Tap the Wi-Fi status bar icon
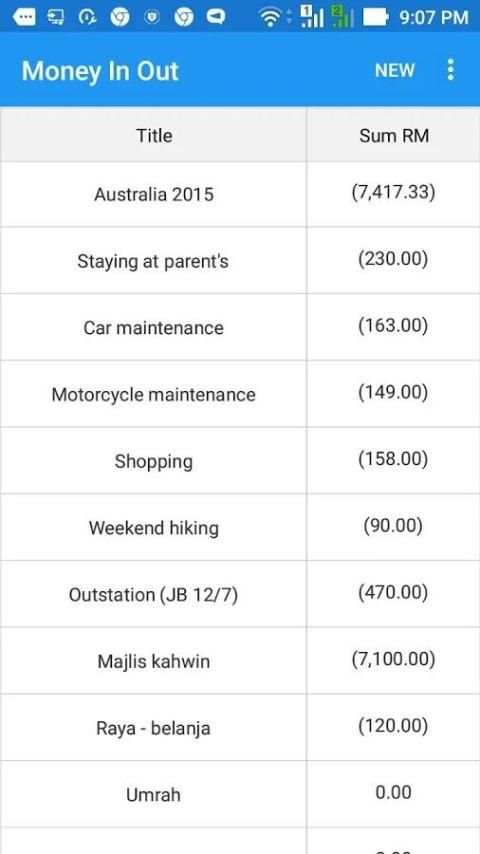 click(270, 17)
